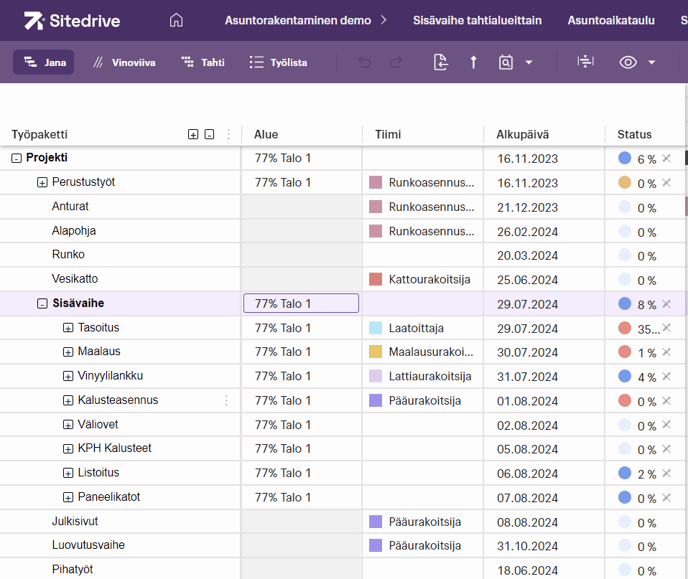688x579 pixels.
Task: Expand the Väliovet row
Action: tap(68, 425)
